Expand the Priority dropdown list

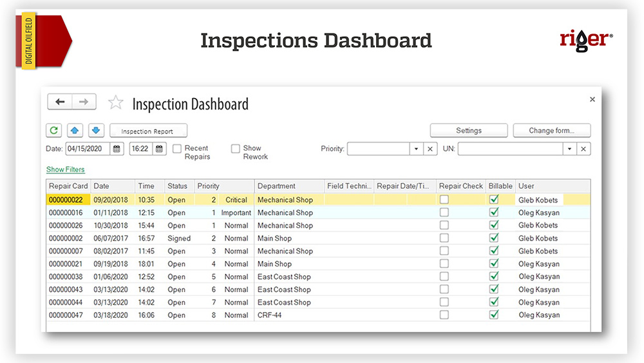417,149
